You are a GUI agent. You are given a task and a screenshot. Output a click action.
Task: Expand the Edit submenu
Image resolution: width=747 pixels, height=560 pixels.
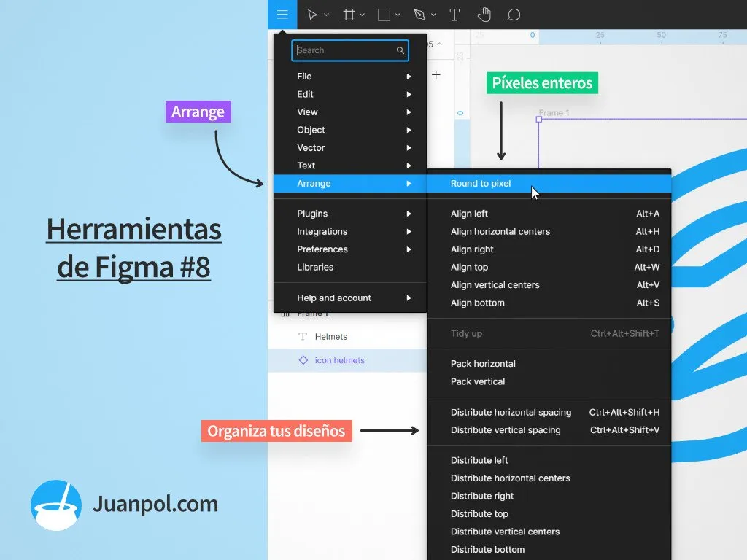point(350,94)
